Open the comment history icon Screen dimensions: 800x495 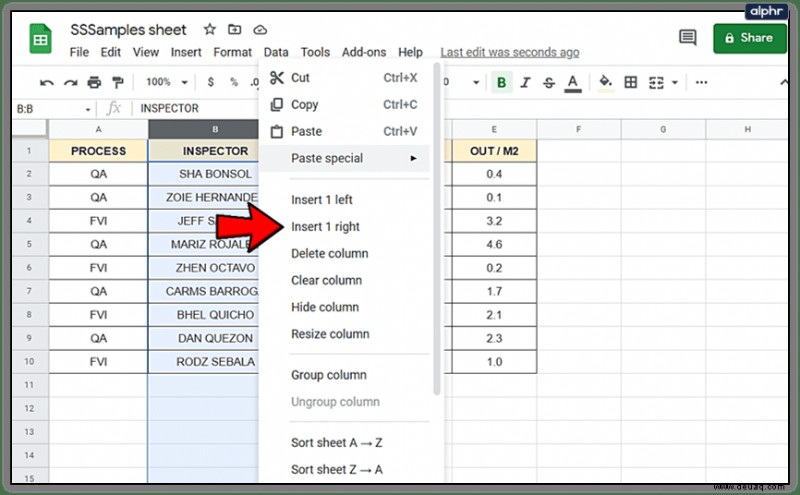[687, 37]
